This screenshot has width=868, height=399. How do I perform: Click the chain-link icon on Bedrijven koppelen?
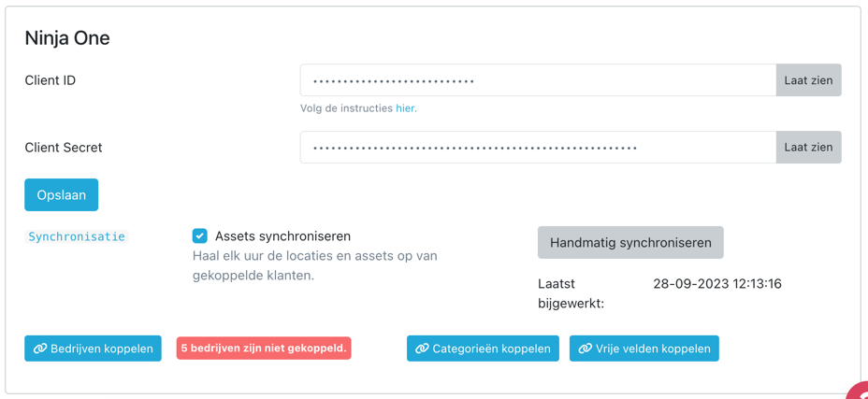[x=40, y=349]
